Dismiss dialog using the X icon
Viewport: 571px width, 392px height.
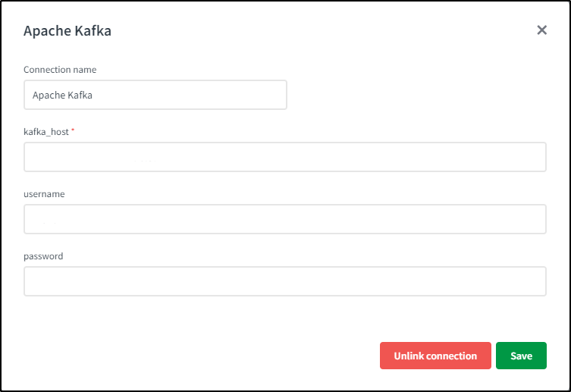[541, 30]
